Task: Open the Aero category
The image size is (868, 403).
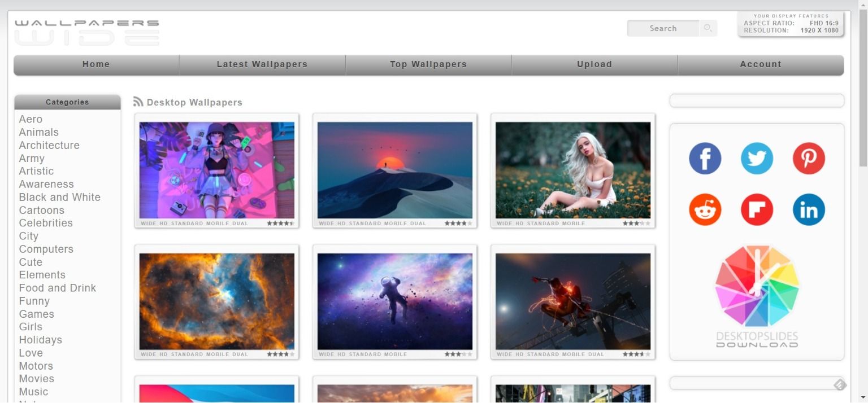Action: click(x=31, y=119)
